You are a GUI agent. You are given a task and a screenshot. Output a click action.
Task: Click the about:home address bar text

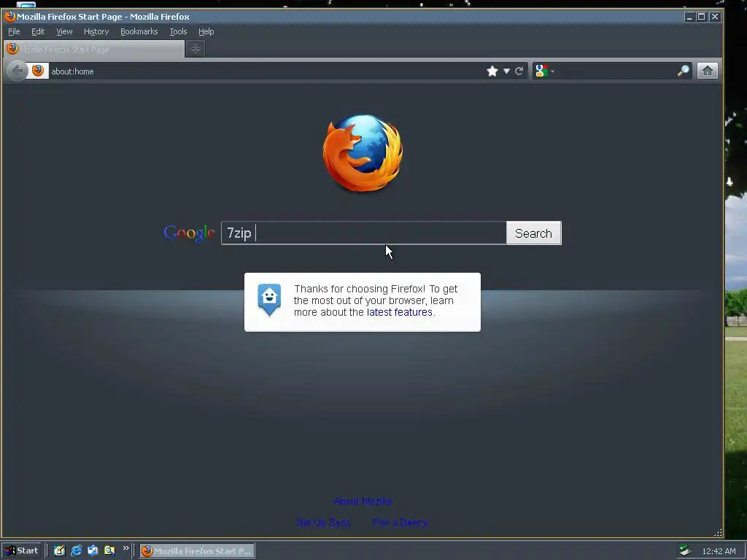click(72, 71)
